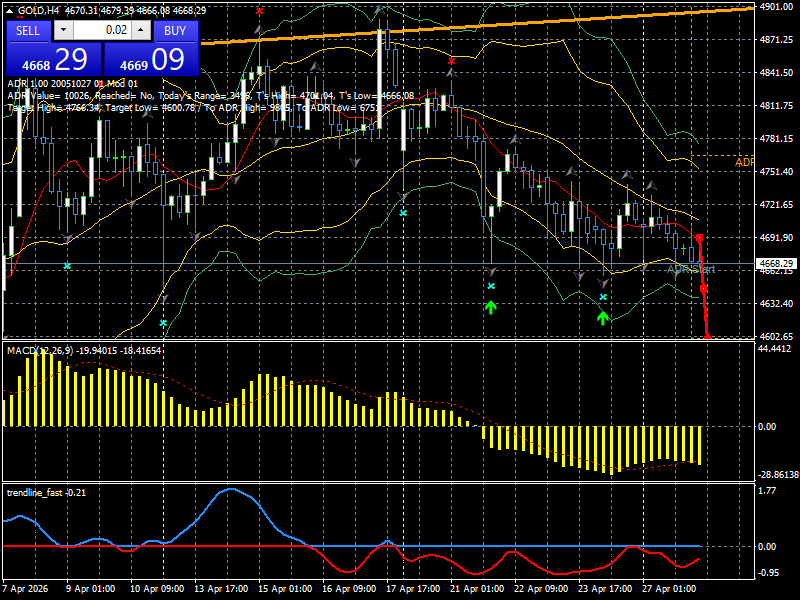Select the green up arrow near 23 Apr
The image size is (800, 600).
point(603,318)
